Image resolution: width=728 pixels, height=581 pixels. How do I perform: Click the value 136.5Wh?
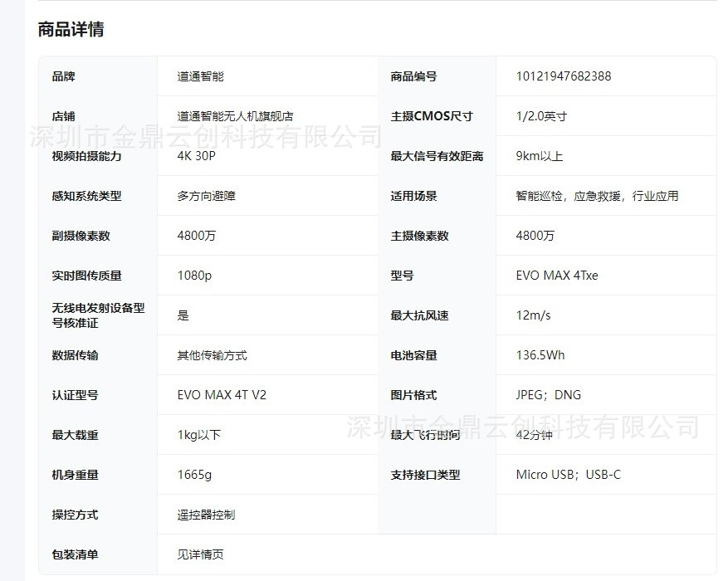540,355
